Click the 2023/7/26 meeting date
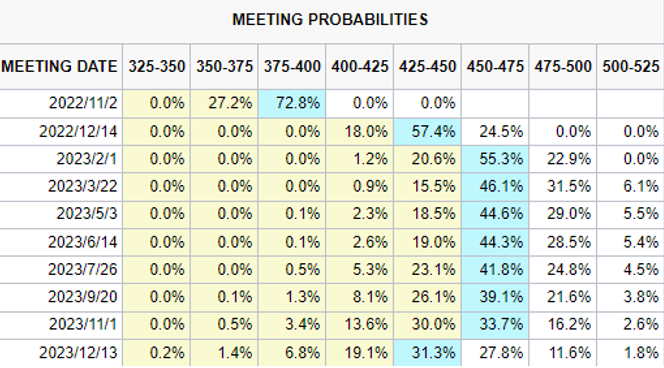The image size is (664, 368). coord(83,269)
